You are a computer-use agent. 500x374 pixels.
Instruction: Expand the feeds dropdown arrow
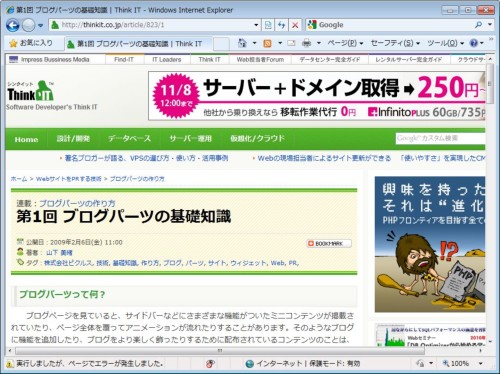point(280,43)
